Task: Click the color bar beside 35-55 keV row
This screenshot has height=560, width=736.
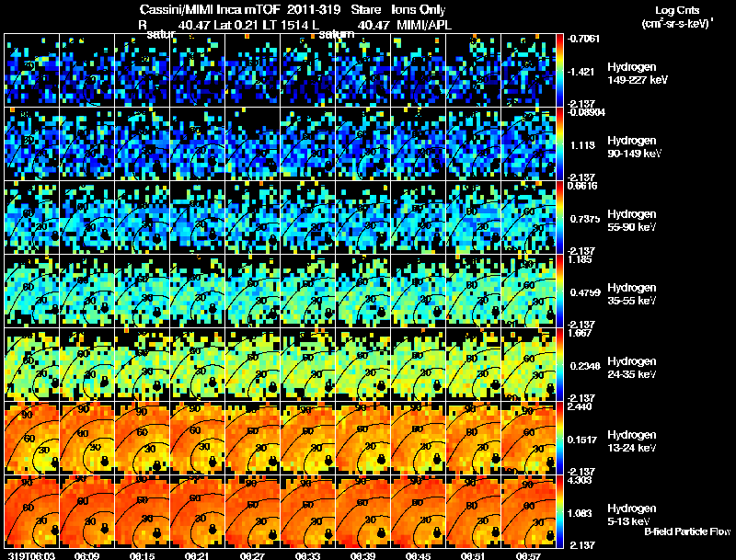Action: pyautogui.click(x=559, y=291)
